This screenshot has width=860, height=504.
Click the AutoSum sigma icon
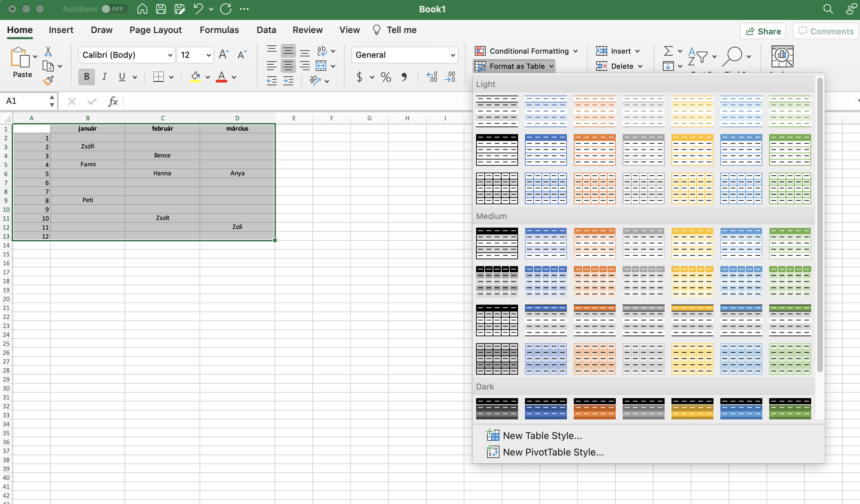668,51
